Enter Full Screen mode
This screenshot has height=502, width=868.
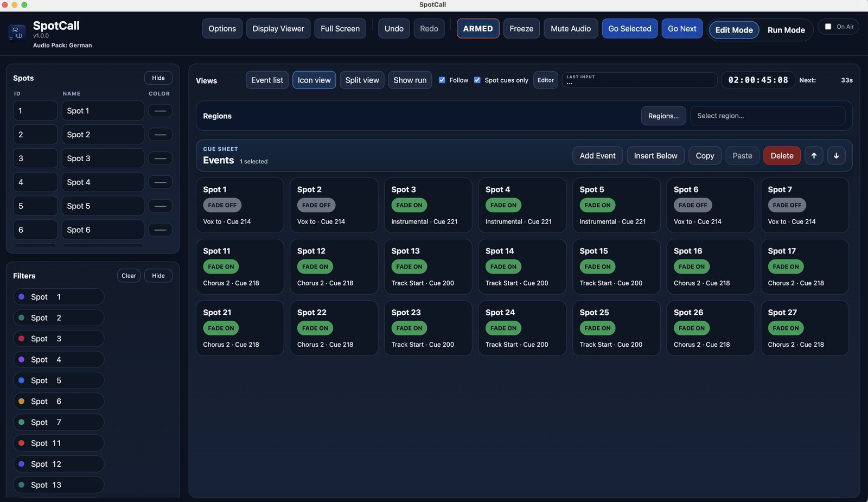(340, 29)
